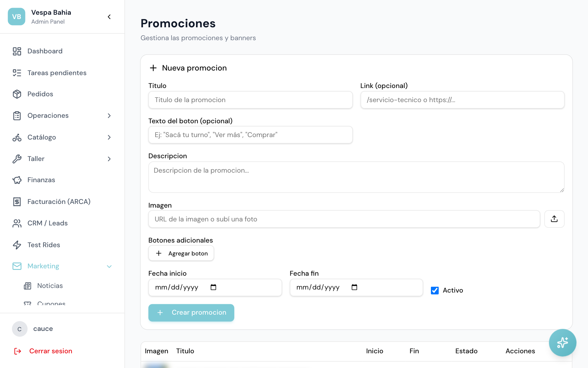The width and height of the screenshot is (588, 368).
Task: Open the floating AI sparkle assistant
Action: tap(562, 343)
